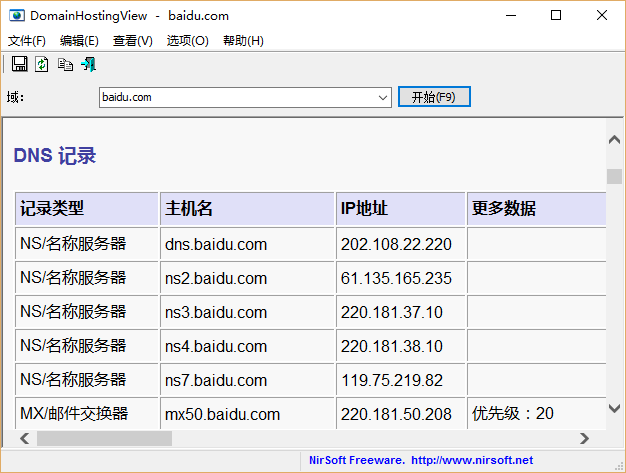Open the 选项(O) menu
The image size is (626, 473).
tap(187, 40)
